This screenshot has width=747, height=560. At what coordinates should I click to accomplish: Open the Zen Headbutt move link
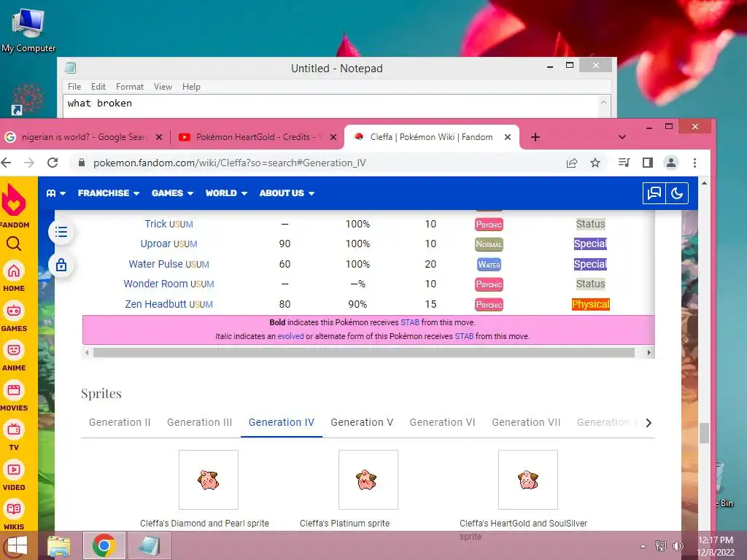[155, 304]
